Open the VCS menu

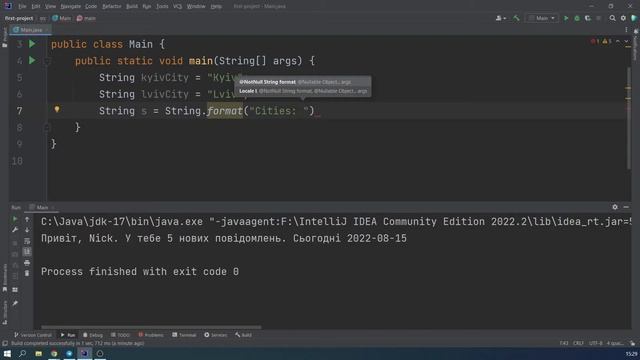point(178,6)
